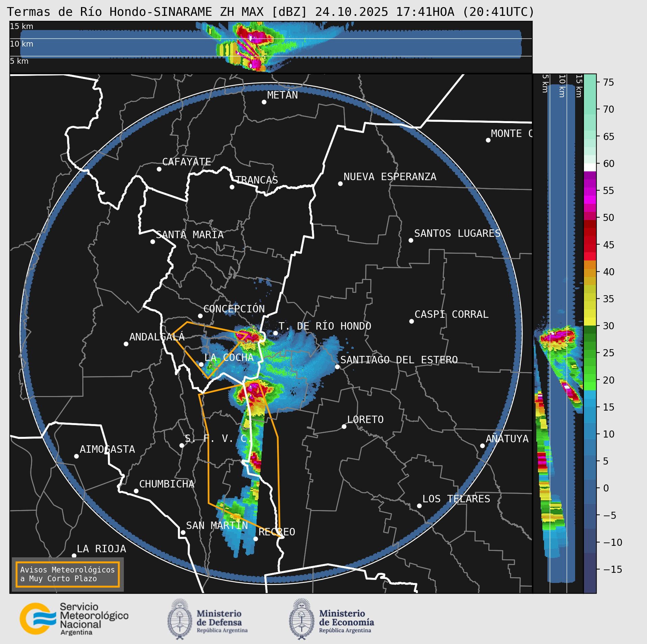Click the CONCEPCIÓN city label
The image size is (647, 644).
234,309
